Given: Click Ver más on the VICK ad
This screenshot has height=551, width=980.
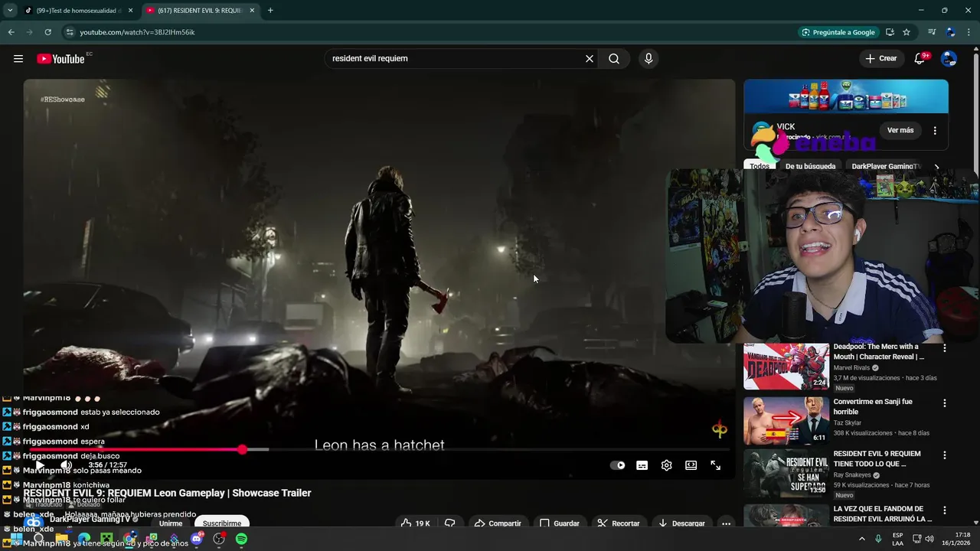Looking at the screenshot, I should (900, 130).
